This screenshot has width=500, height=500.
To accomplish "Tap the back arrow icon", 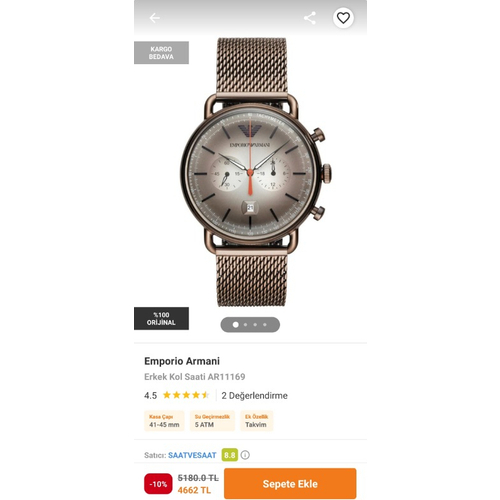I will point(154,18).
